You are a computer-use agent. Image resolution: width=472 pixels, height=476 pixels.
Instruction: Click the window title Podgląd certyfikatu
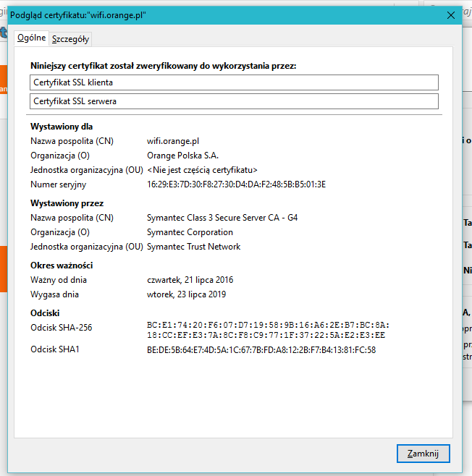pos(77,15)
